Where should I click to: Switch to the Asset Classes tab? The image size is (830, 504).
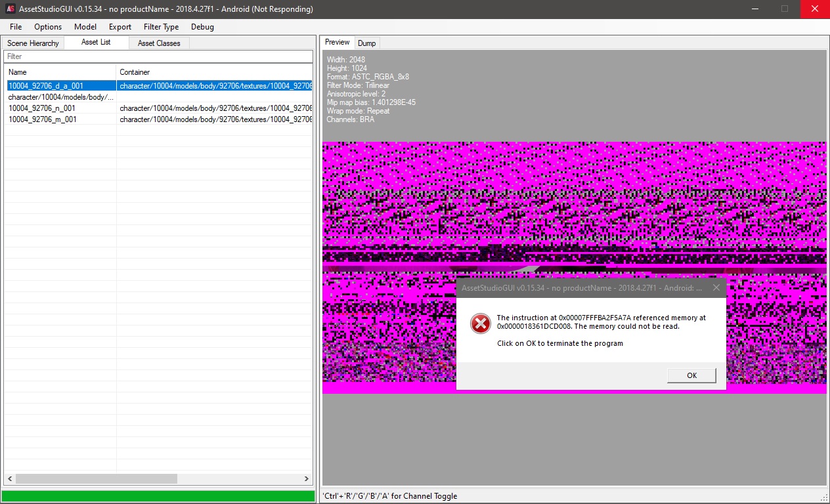point(158,43)
